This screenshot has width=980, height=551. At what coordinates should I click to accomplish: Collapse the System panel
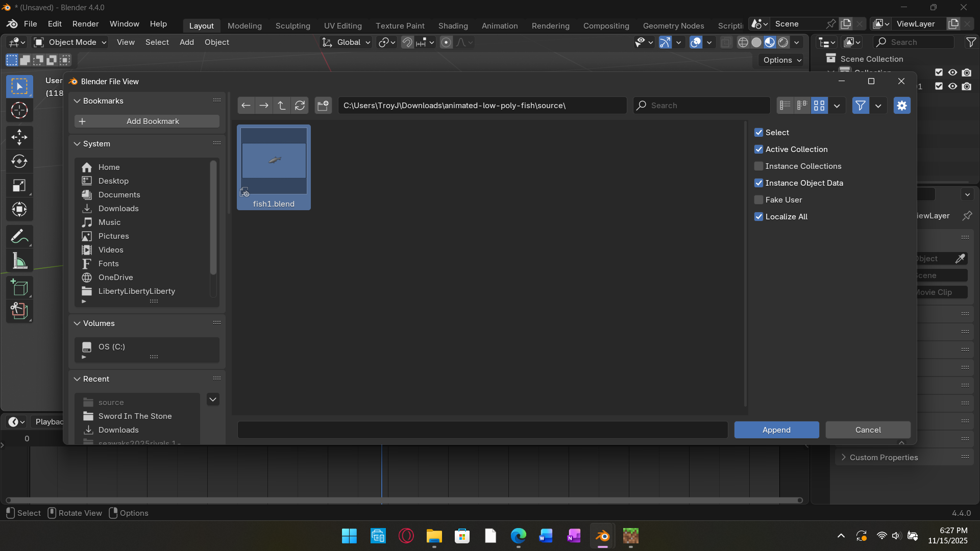click(x=77, y=144)
